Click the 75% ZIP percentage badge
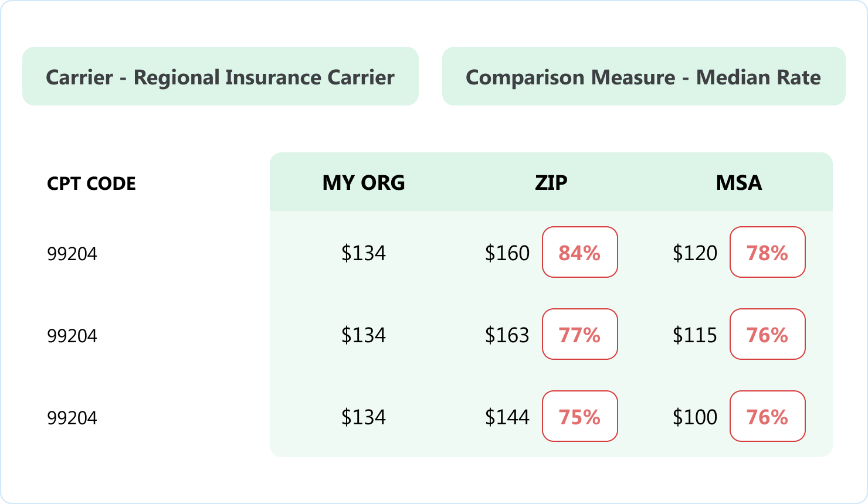868x504 pixels. [579, 417]
